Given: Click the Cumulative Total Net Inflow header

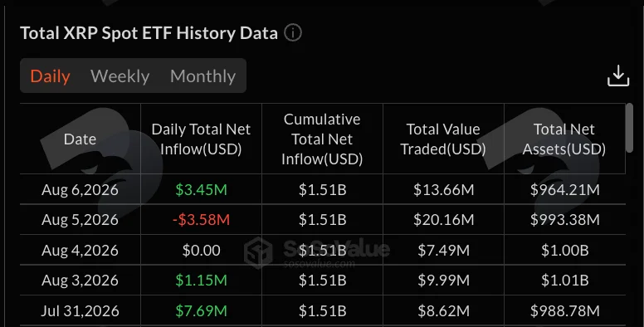Looking at the screenshot, I should [x=322, y=139].
